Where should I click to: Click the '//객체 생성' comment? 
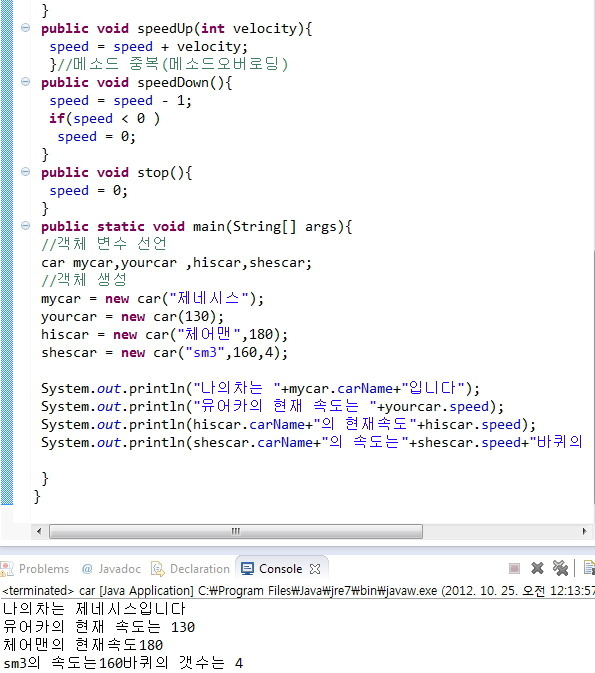point(84,280)
